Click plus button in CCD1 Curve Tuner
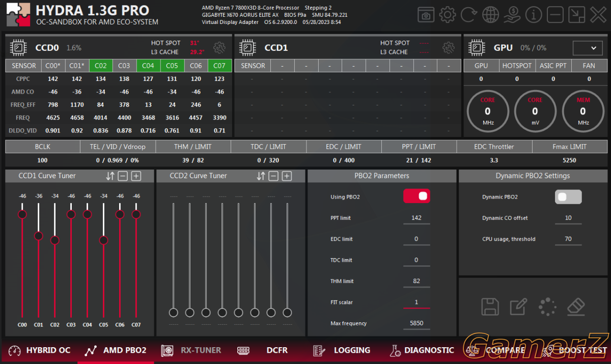 click(136, 176)
